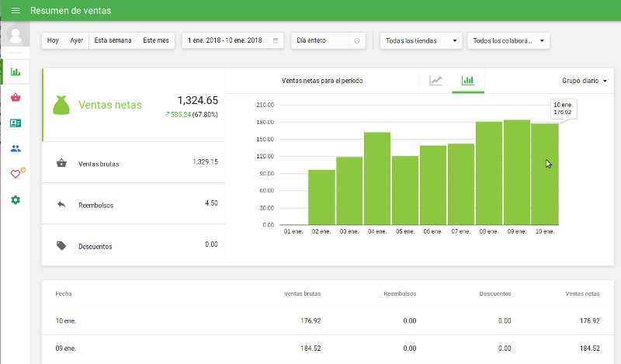Click the 04 ene. bar in chart
Screen dimensions: 621x364
(x=377, y=179)
